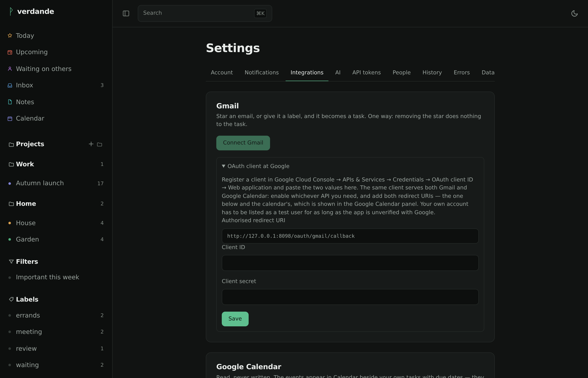Add a new project with plus icon

click(91, 144)
